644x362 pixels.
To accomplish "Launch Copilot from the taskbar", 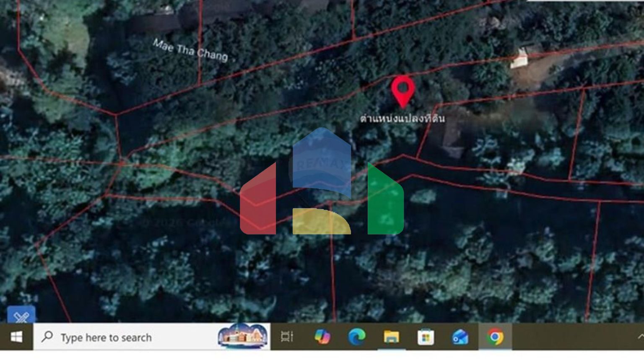I will 322,337.
